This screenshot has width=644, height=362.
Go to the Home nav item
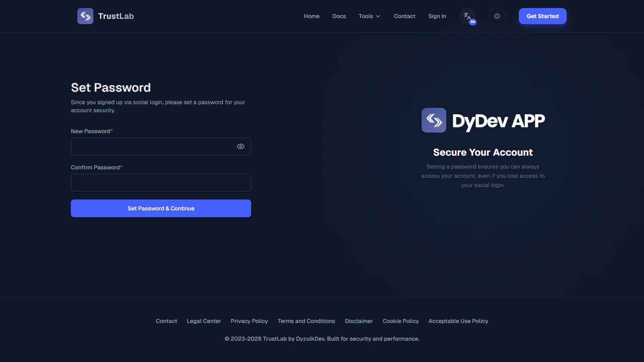(312, 16)
